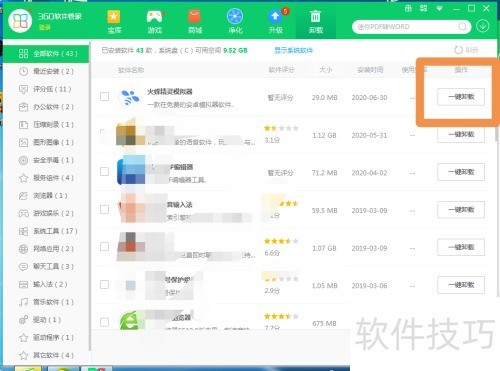The width and height of the screenshot is (500, 371).
Task: Click the gift box icon in title bar
Action: click(x=408, y=8)
